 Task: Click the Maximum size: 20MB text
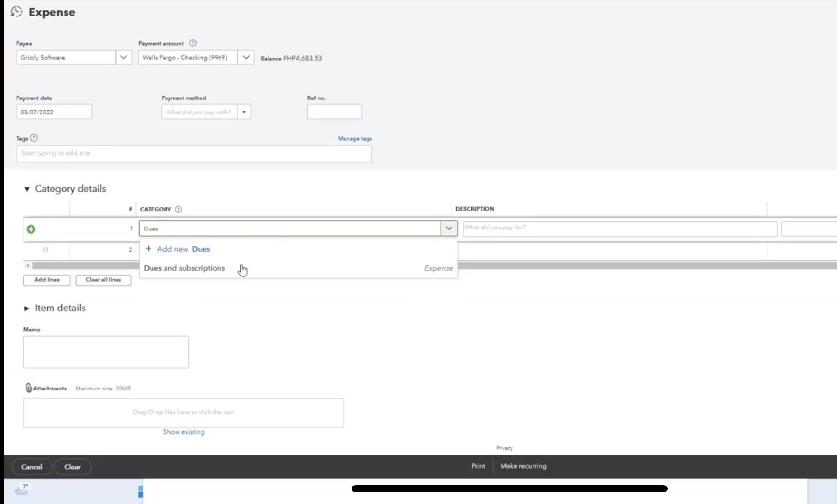pos(103,389)
